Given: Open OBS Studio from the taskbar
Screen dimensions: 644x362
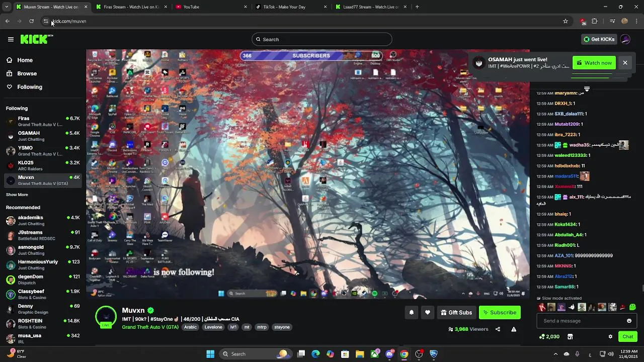Looking at the screenshot, I should pos(419,354).
